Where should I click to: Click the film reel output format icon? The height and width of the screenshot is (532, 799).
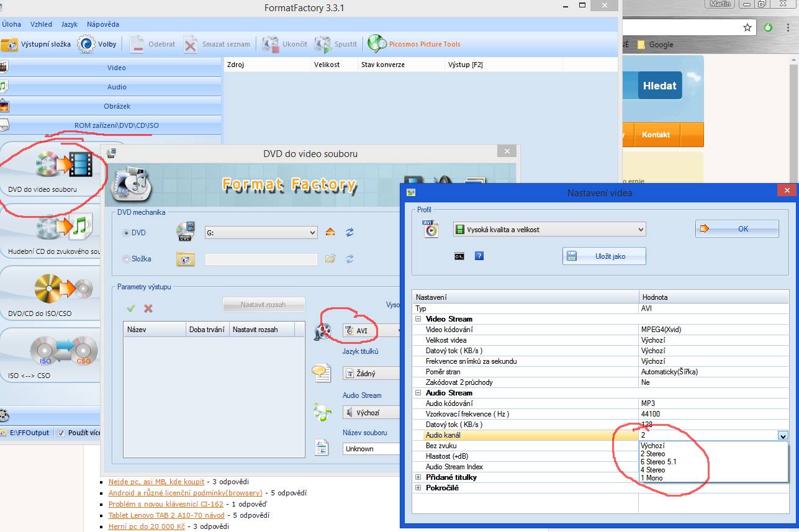(x=322, y=332)
